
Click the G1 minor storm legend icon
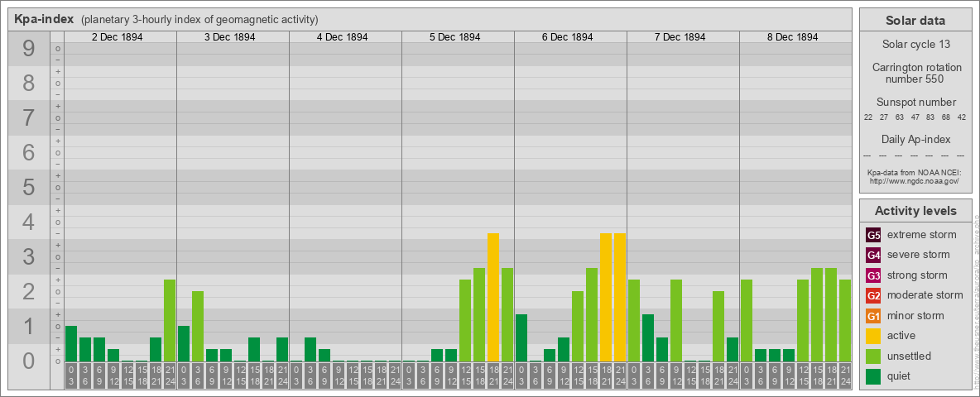click(x=873, y=316)
